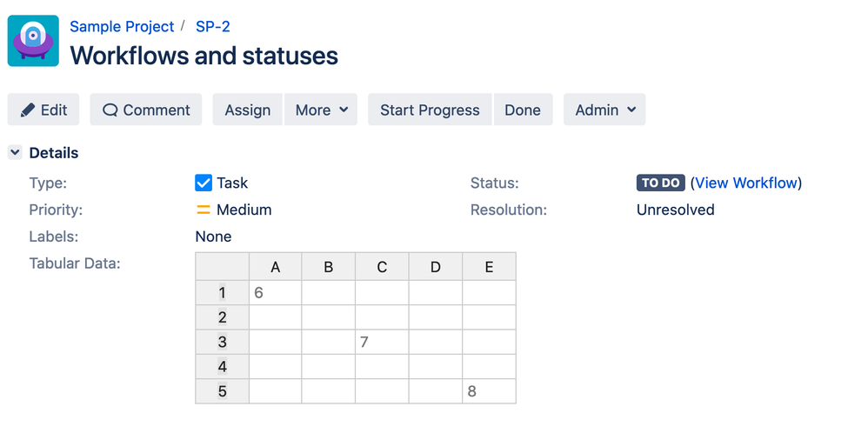868x433 pixels.
Task: Select row header 4 in table
Action: pyautogui.click(x=223, y=367)
